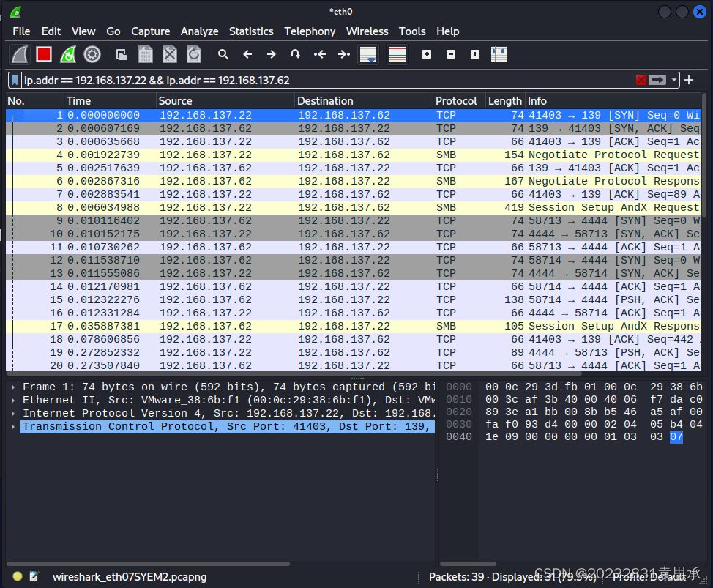713x588 pixels.
Task: Apply the display filter arrow button
Action: pyautogui.click(x=657, y=80)
